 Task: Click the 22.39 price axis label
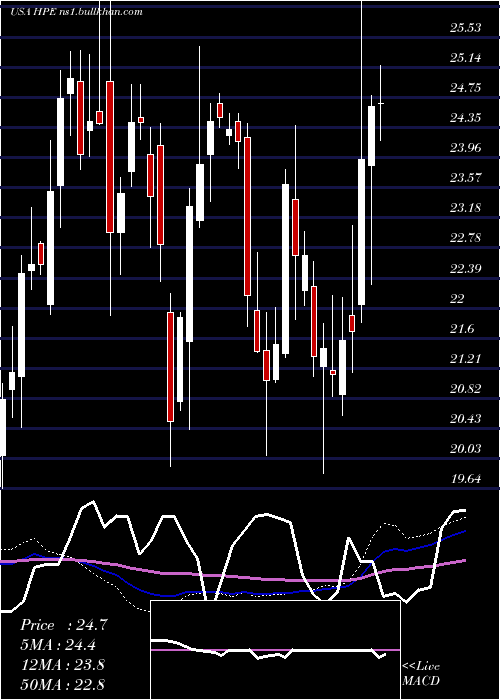[466, 269]
